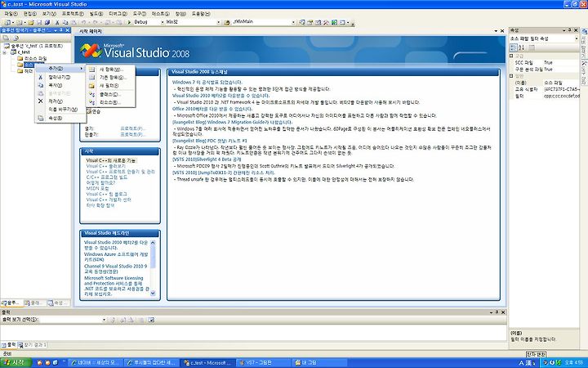This screenshot has width=588, height=368.
Task: Switch to the 시작 페이지 (Start Page) tab
Action: [90, 31]
